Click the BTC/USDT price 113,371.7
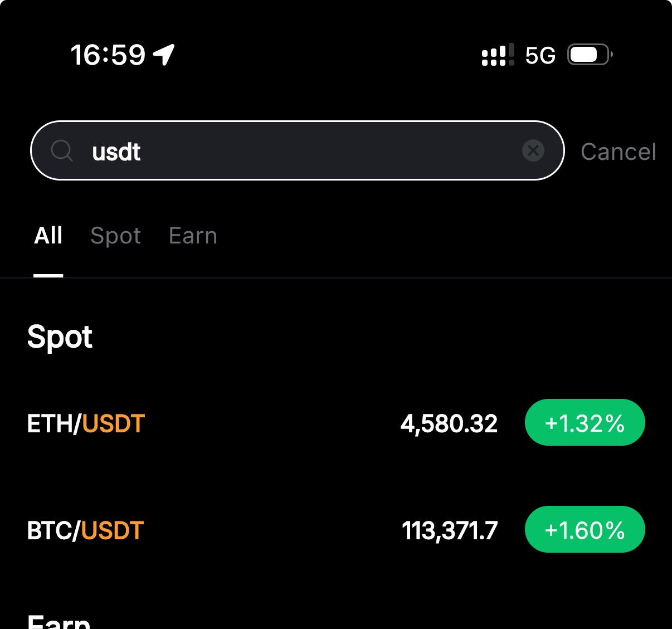 (449, 530)
